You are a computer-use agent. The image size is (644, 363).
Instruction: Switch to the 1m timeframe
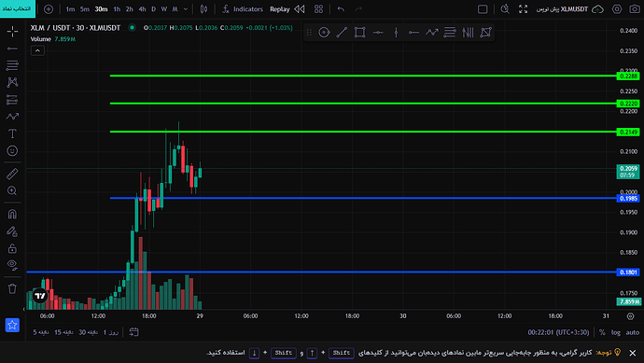coord(70,9)
